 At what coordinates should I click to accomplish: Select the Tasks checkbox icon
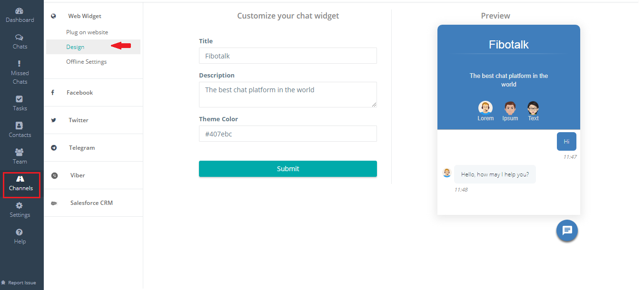pos(20,99)
